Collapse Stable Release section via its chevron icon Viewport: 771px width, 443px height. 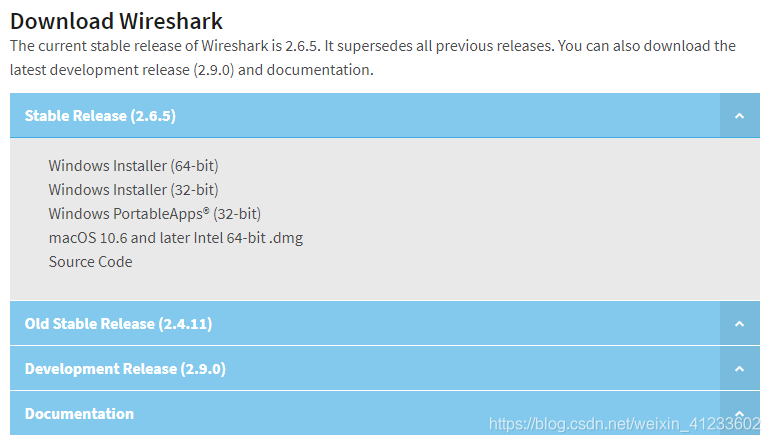tap(739, 116)
